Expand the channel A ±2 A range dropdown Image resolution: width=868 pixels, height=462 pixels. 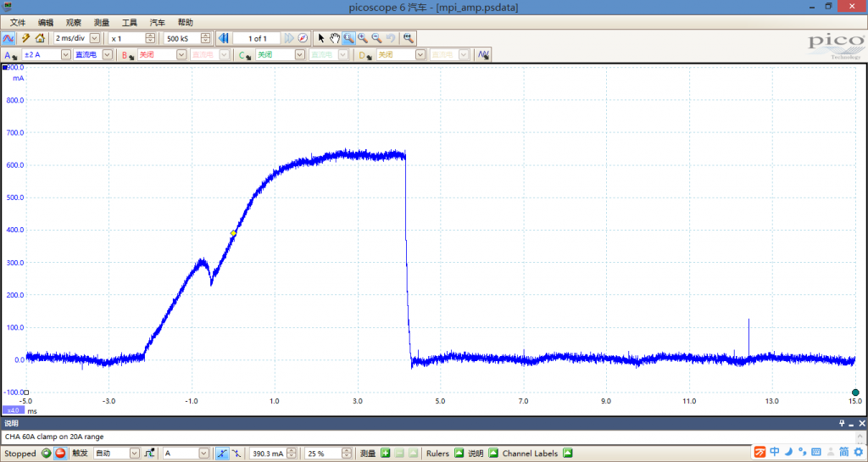(x=65, y=55)
